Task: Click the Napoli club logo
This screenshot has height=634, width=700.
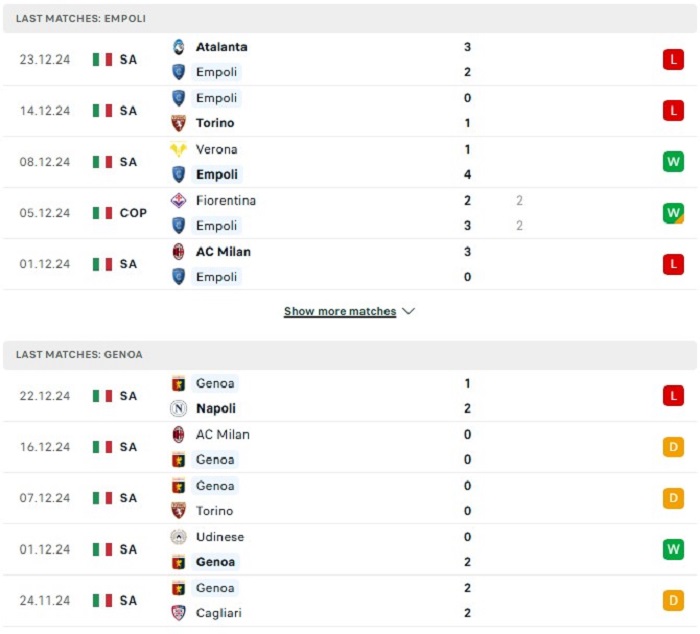Action: pos(179,409)
